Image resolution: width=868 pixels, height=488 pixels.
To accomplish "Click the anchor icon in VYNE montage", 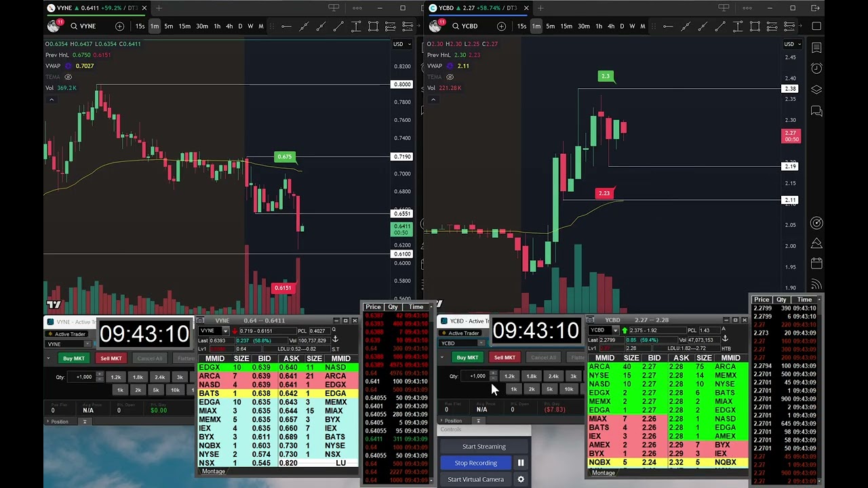I will [335, 338].
